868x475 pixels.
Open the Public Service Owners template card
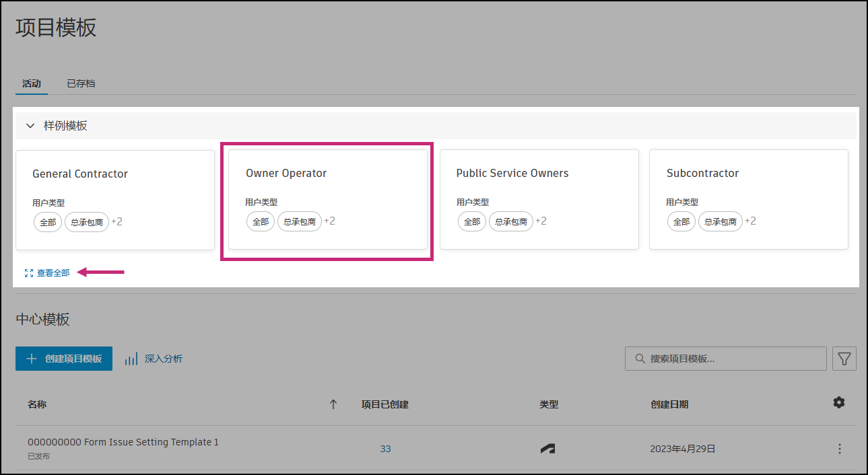(x=539, y=199)
